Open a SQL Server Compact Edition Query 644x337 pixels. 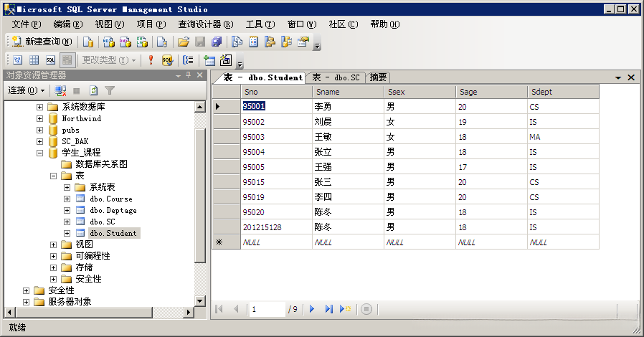(x=162, y=42)
